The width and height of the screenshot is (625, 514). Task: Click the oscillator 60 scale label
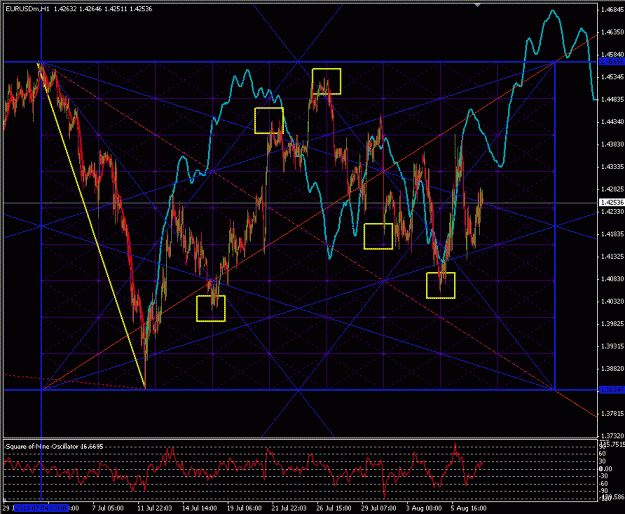pos(603,454)
